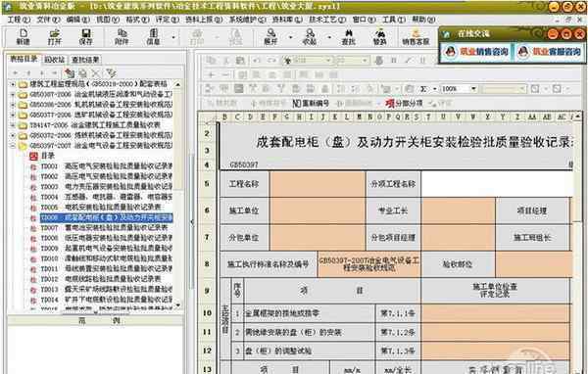Click the redo arrow in sheet toolbar
This screenshot has width=588, height=374.
pyautogui.click(x=271, y=60)
